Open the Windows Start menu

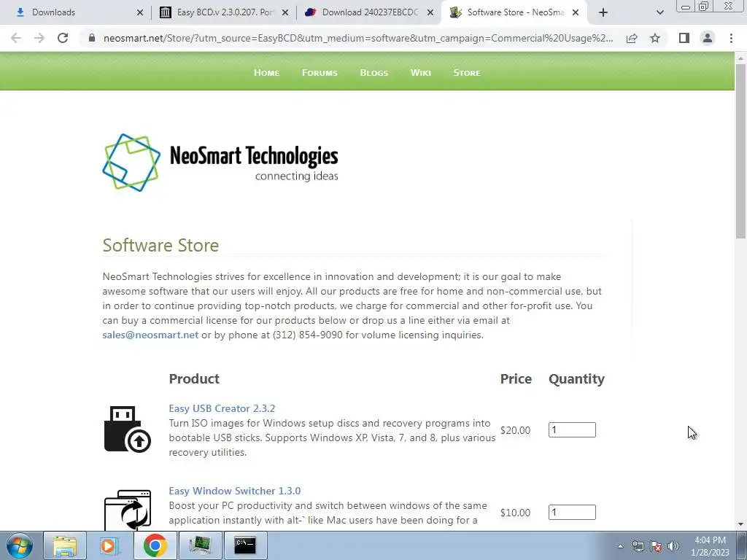tap(20, 545)
